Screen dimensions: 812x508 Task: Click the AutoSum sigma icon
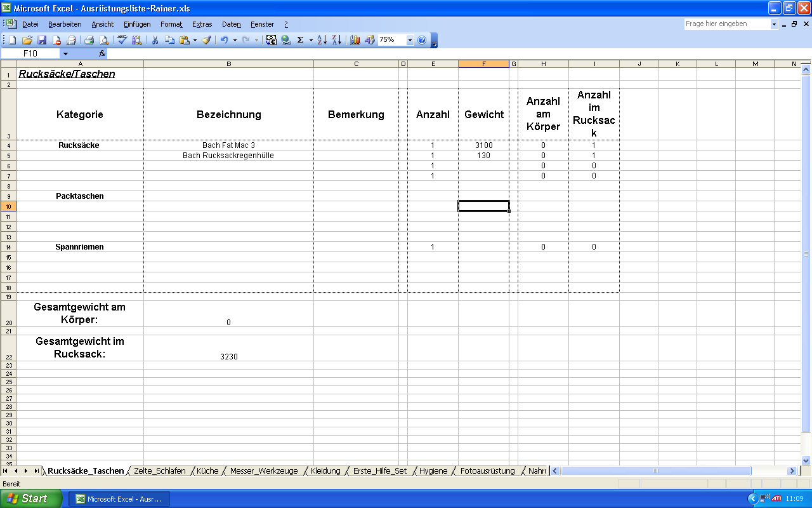pos(301,40)
